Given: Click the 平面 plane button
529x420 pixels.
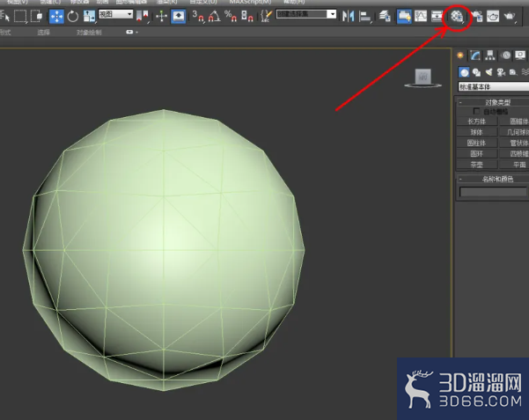Looking at the screenshot, I should click(515, 165).
